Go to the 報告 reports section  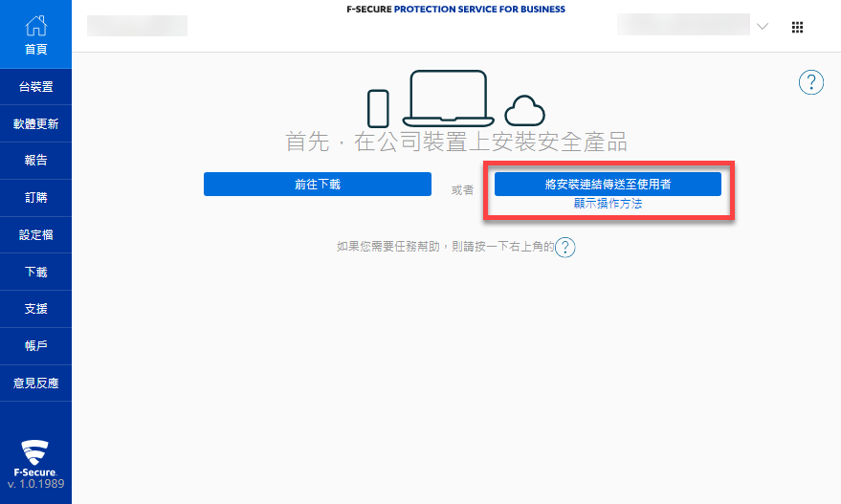[35, 161]
